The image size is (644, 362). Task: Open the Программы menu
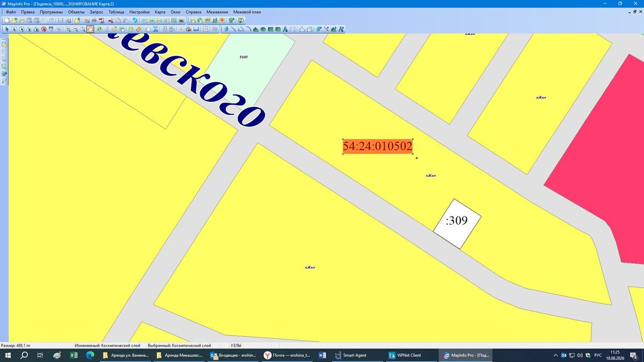pyautogui.click(x=51, y=12)
